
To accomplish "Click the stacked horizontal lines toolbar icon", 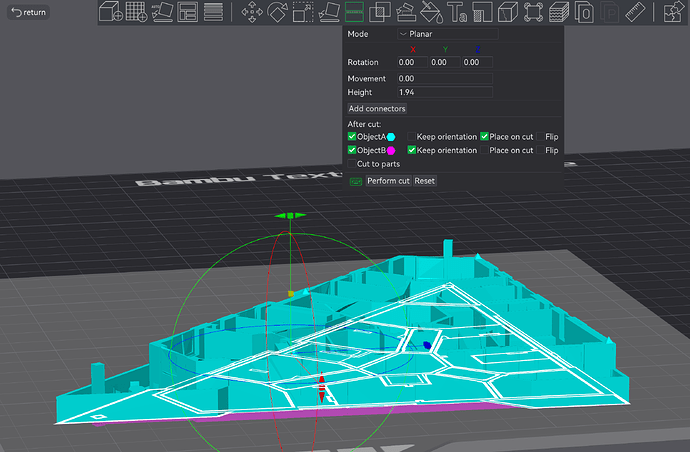I will (213, 11).
